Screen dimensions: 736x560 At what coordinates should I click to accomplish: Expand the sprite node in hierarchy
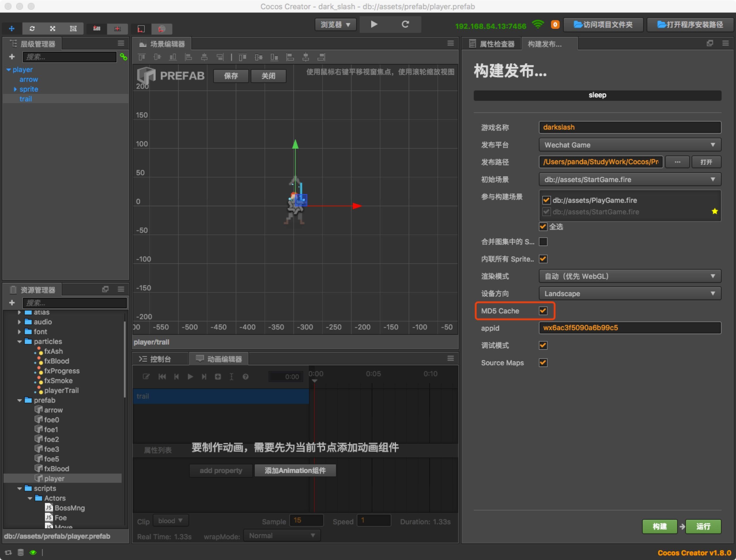(x=15, y=89)
